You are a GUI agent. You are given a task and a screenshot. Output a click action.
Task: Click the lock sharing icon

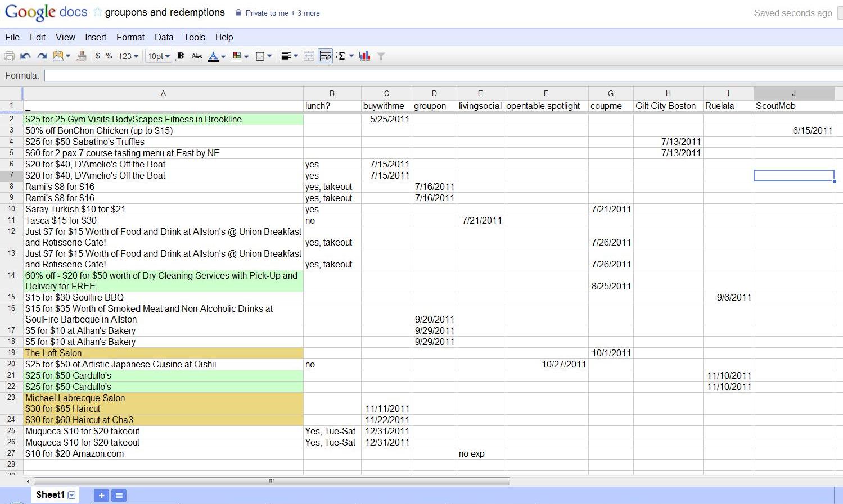[238, 12]
